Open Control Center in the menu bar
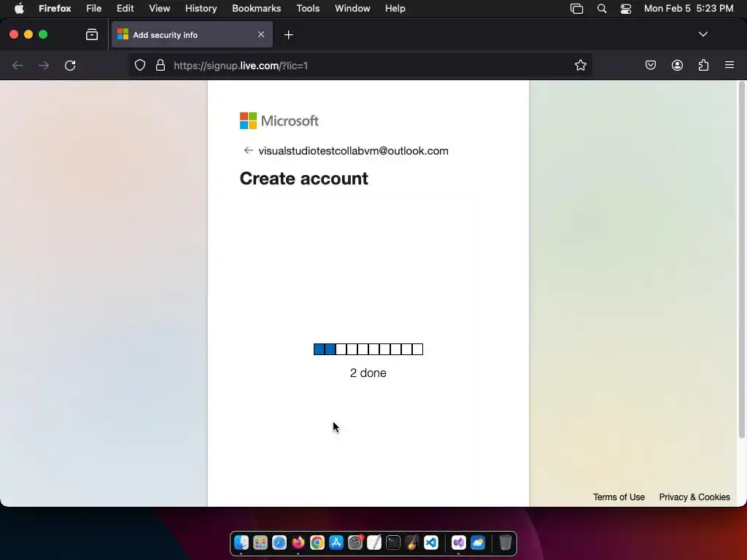The image size is (747, 560). pos(625,9)
